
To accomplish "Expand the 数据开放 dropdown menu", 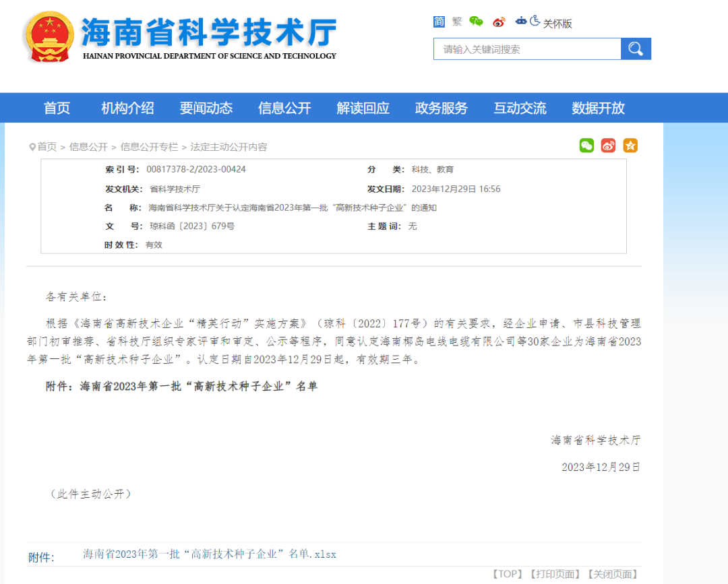I will click(x=598, y=108).
